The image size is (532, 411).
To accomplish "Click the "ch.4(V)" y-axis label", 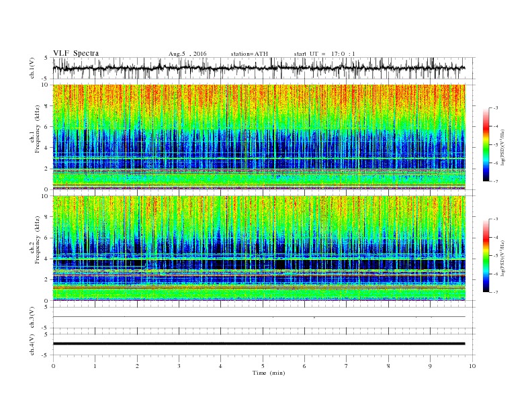I will (x=32, y=345).
